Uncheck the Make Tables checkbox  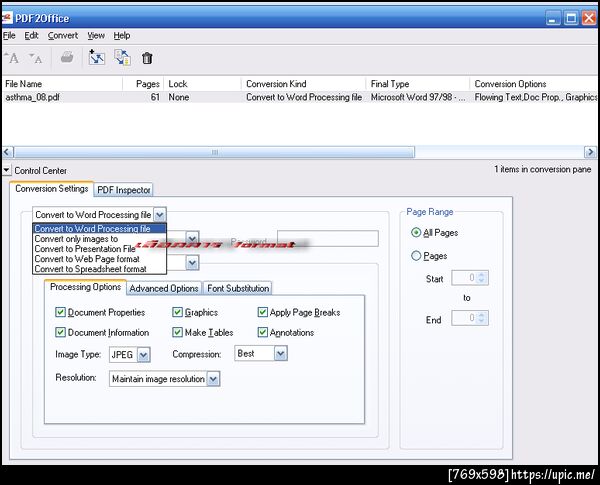tap(177, 332)
